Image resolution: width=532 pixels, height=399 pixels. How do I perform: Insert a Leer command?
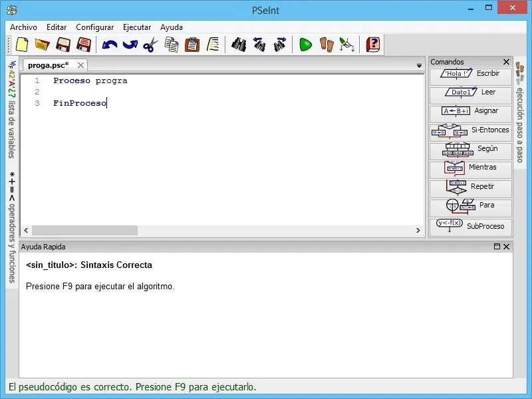[471, 95]
